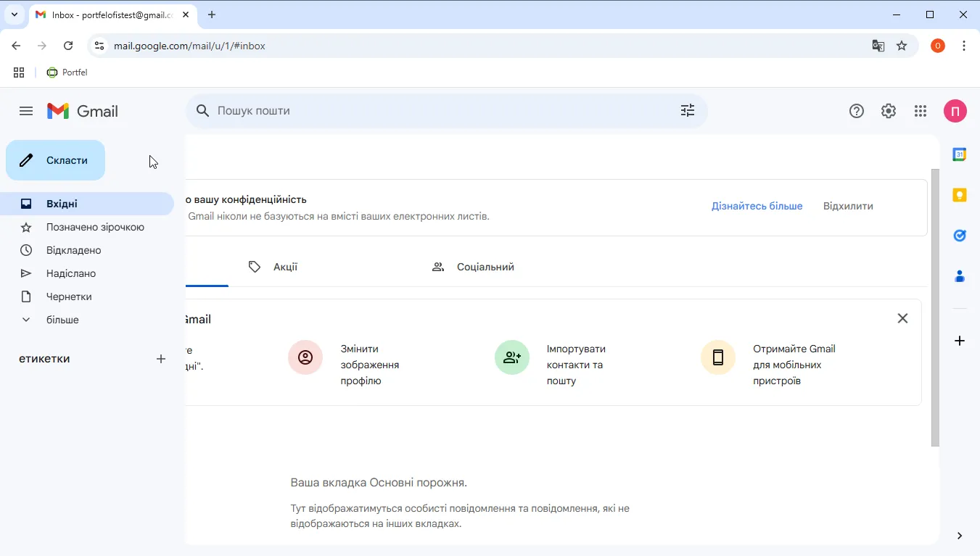Open the settings gear icon
Viewport: 980px width, 556px height.
[889, 111]
